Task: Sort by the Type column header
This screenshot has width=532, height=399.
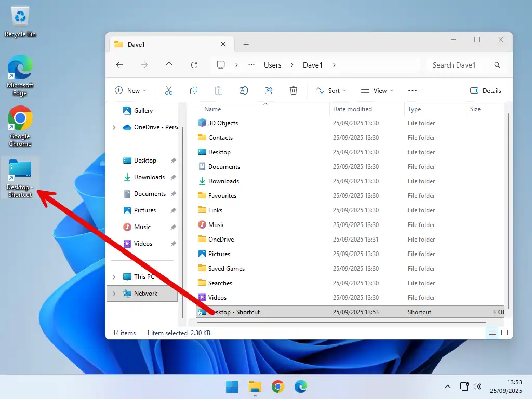Action: tap(414, 109)
